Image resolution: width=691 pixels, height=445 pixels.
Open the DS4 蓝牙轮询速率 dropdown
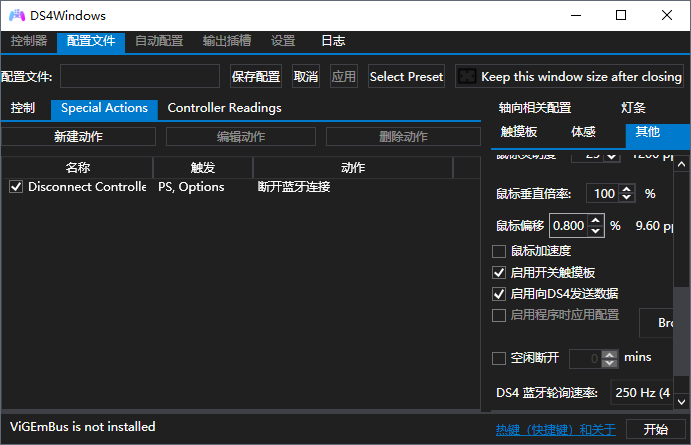[642, 393]
